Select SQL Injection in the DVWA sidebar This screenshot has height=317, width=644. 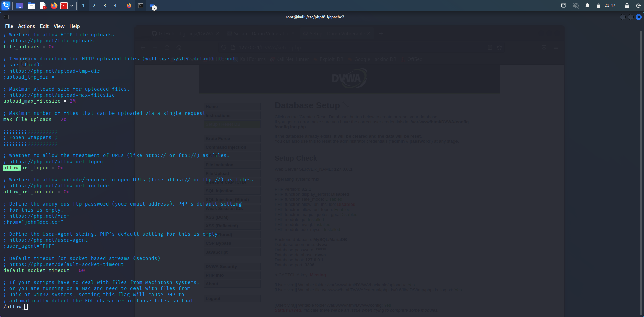click(x=219, y=191)
